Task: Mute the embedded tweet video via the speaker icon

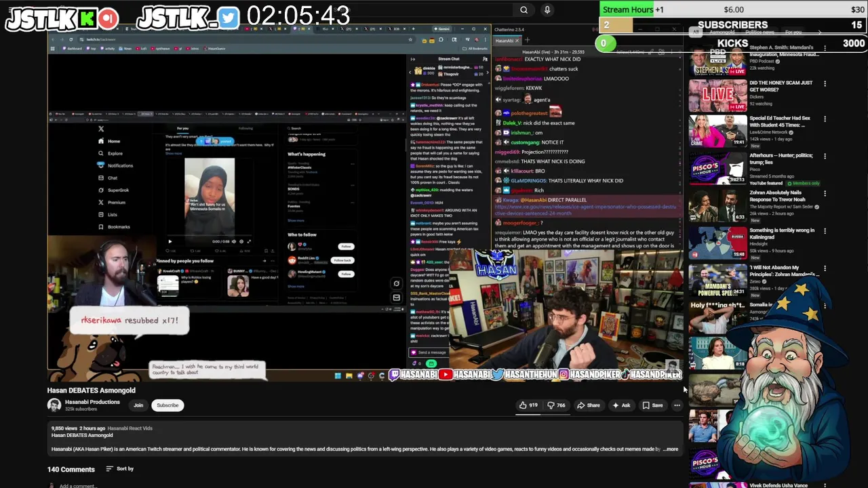Action: [x=234, y=241]
